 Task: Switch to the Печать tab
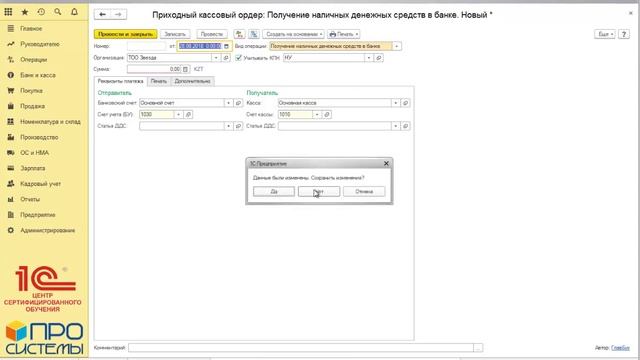[x=159, y=81]
